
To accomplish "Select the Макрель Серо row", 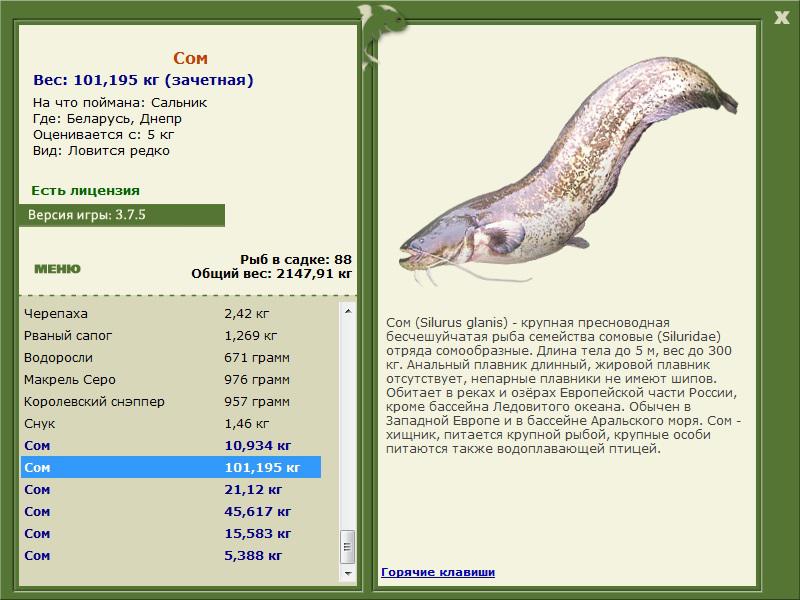I will (x=171, y=379).
